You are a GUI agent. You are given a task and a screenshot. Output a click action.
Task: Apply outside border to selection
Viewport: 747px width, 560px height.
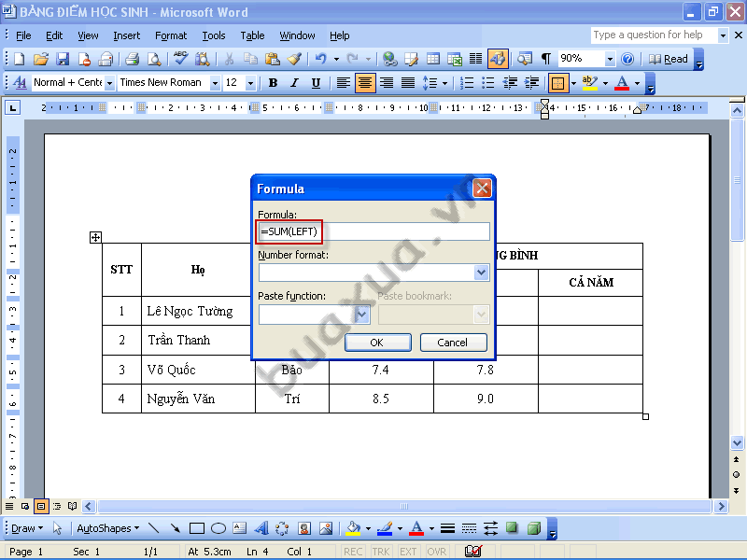(557, 83)
